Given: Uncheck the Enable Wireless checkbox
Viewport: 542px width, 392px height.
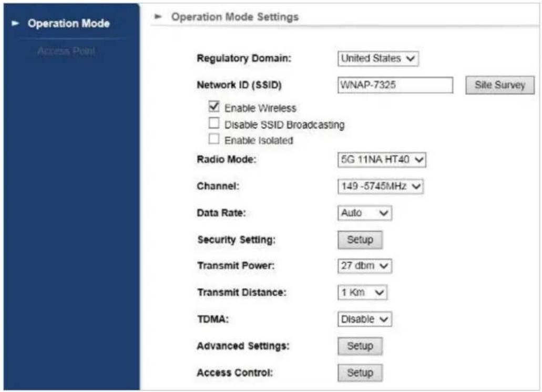Looking at the screenshot, I should click(214, 106).
